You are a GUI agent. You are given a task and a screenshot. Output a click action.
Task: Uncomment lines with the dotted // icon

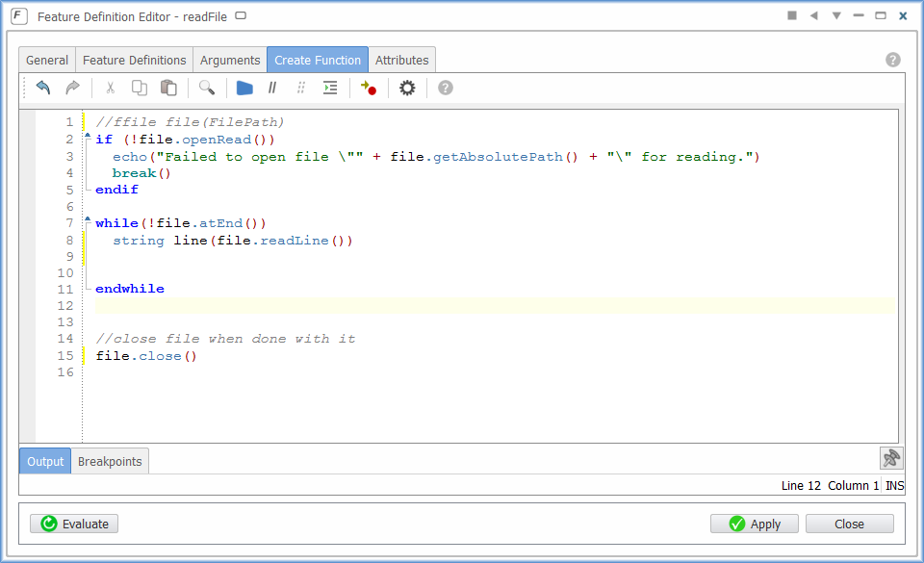pyautogui.click(x=301, y=88)
